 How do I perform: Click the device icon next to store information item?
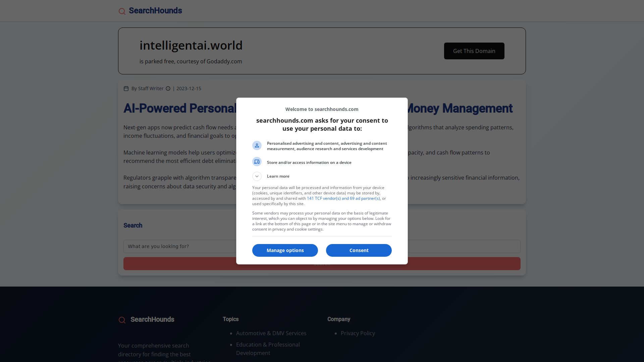[x=257, y=162]
